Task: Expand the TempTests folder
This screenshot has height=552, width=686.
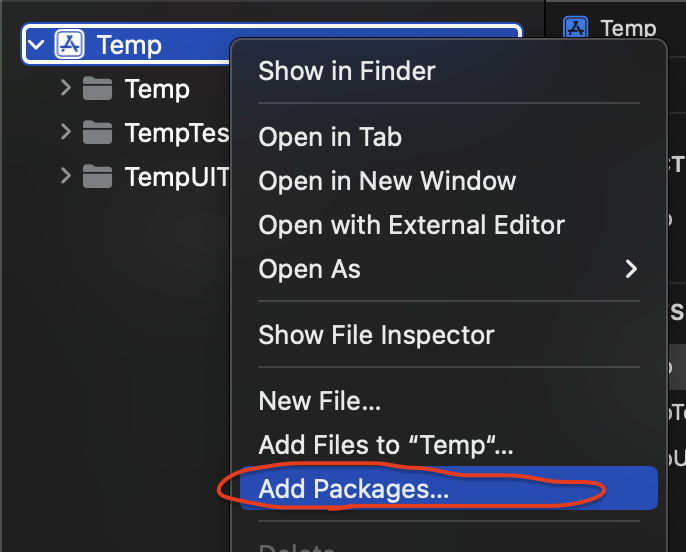Action: [66, 132]
